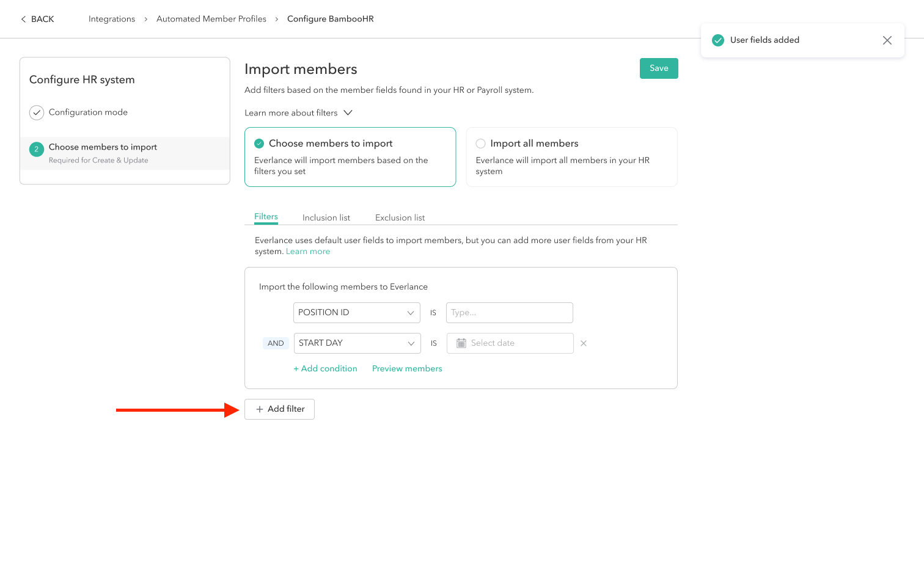Image resolution: width=924 pixels, height=587 pixels.
Task: Select 'Choose members to import' option
Action: point(259,144)
